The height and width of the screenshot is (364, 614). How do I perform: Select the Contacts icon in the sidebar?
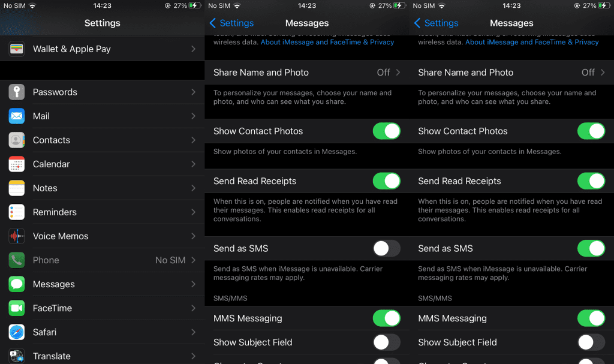point(18,140)
